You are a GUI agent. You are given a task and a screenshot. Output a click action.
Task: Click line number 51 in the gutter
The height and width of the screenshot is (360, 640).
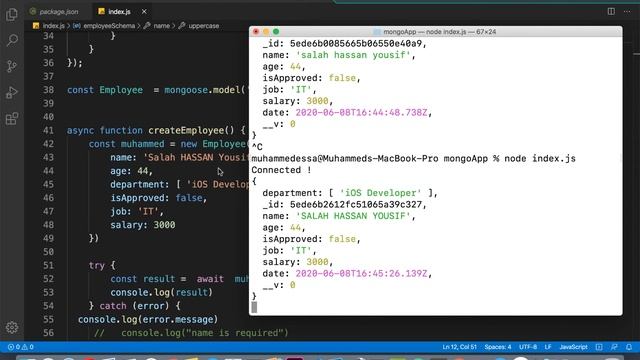[49, 265]
